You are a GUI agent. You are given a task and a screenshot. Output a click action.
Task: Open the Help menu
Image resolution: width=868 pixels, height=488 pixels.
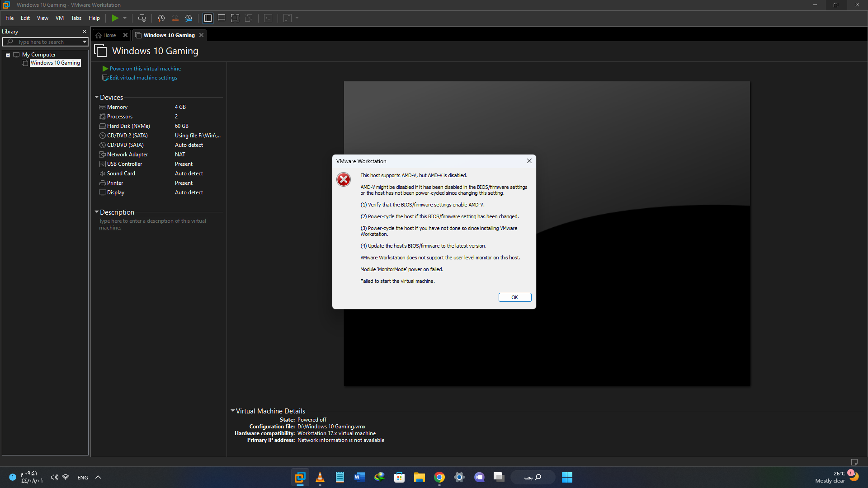click(x=94, y=18)
